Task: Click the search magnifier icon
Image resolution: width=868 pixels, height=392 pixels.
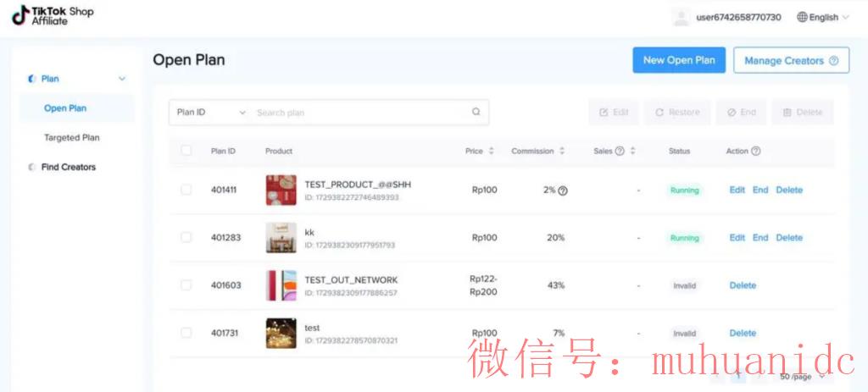Action: (476, 113)
